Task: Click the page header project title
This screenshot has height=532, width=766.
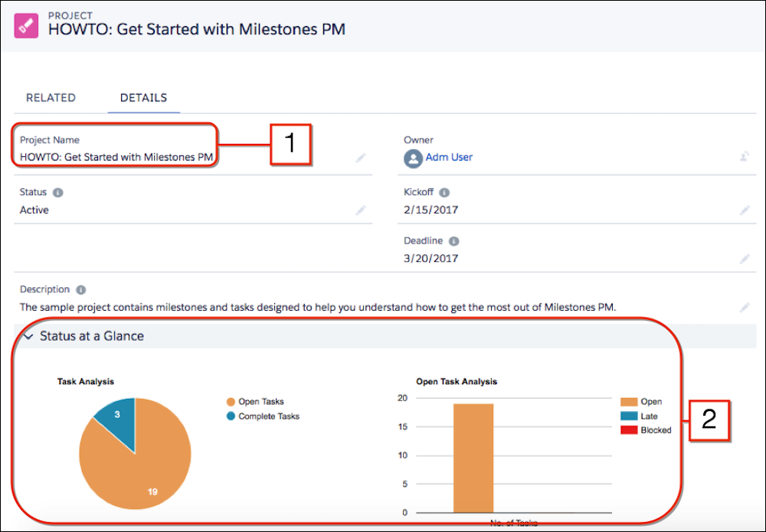Action: 197,29
